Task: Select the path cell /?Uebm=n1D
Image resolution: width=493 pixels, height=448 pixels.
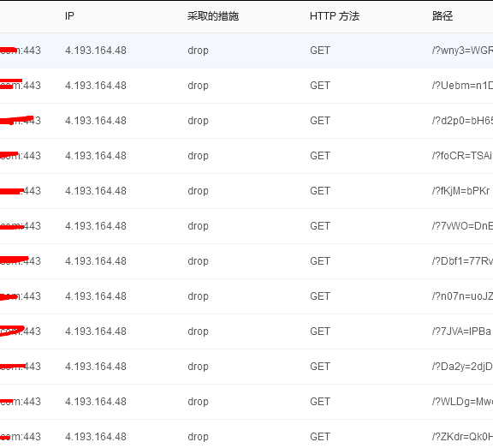Action: pyautogui.click(x=462, y=86)
